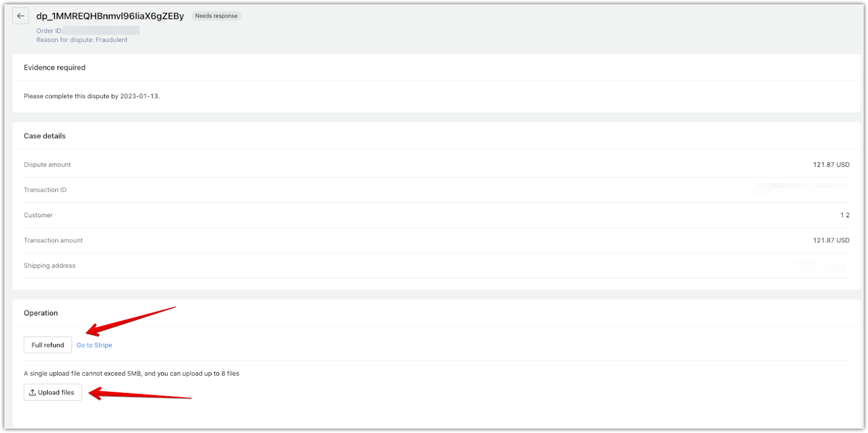This screenshot has height=433, width=868.
Task: Click the blurred Order ID field
Action: [101, 30]
